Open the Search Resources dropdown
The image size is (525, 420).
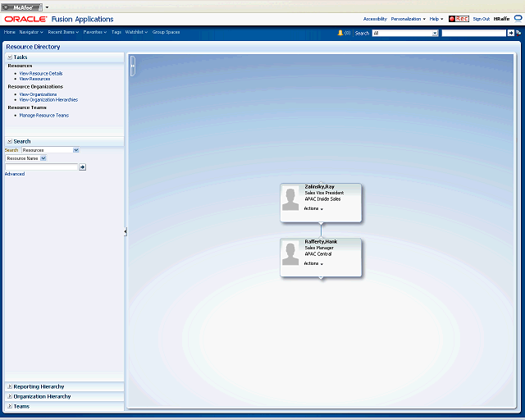point(76,150)
